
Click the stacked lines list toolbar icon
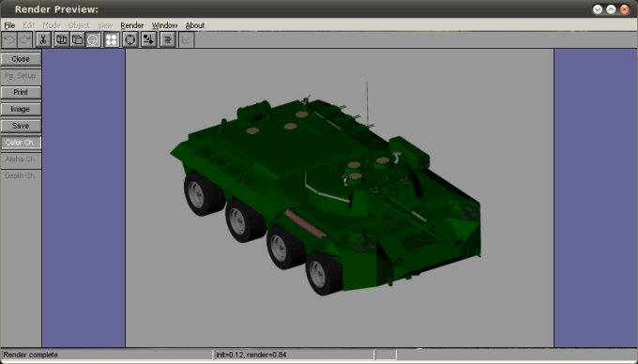(x=168, y=39)
